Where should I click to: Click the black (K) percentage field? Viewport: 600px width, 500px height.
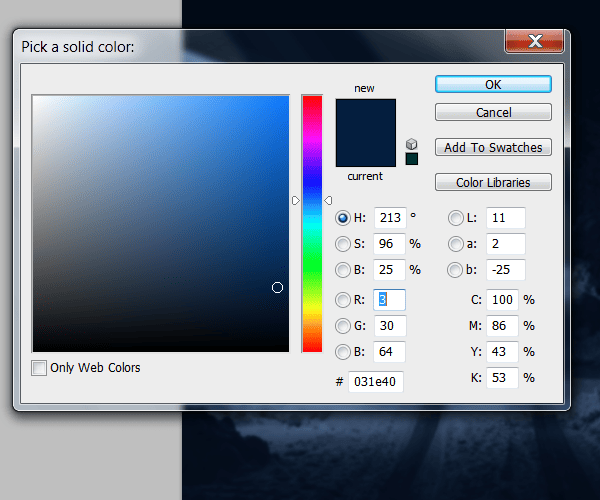pyautogui.click(x=502, y=378)
